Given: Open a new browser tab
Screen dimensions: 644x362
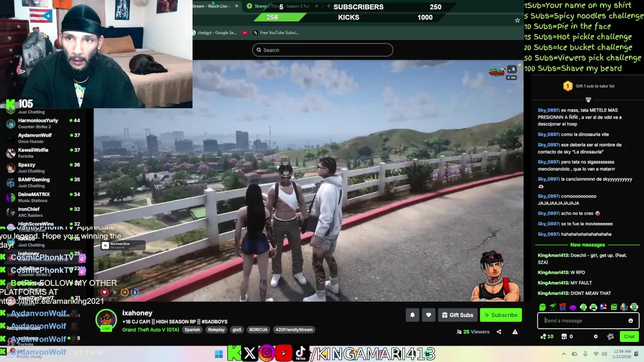Looking at the screenshot, I should click(x=329, y=6).
